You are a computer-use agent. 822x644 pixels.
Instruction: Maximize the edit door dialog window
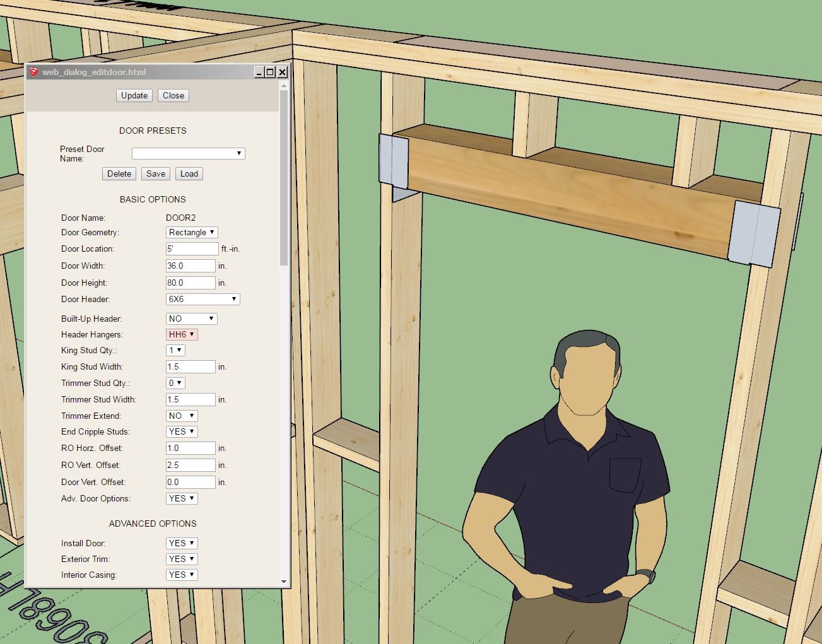click(270, 72)
